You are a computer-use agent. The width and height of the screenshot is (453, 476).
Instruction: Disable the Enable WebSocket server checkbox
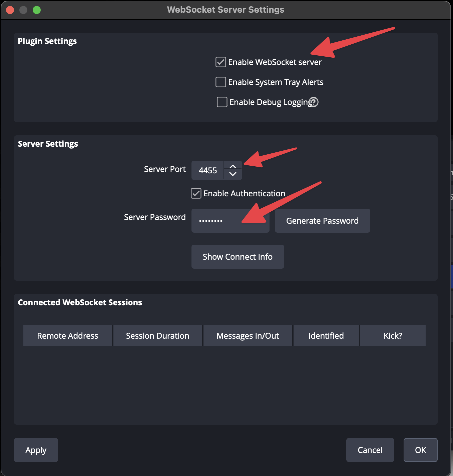tap(221, 62)
